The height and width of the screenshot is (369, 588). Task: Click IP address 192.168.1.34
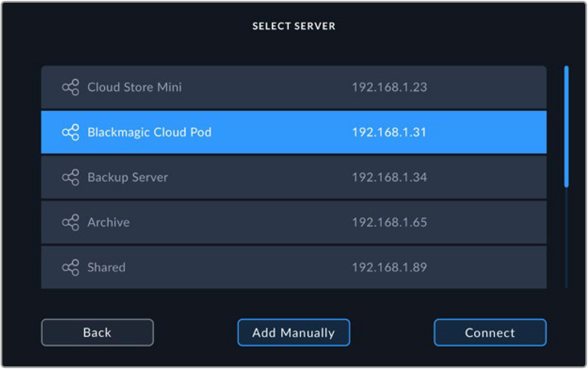pyautogui.click(x=389, y=177)
